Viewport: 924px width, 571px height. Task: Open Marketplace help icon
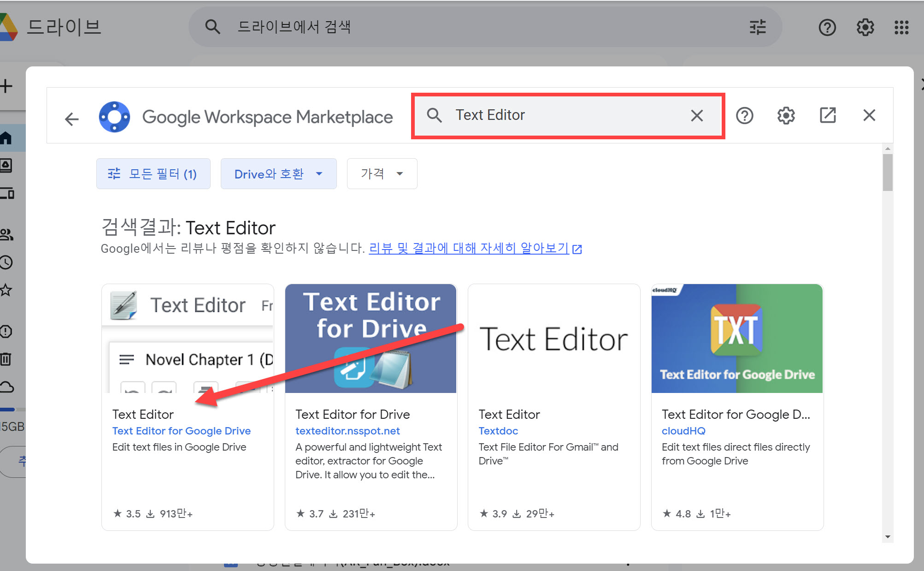(744, 115)
